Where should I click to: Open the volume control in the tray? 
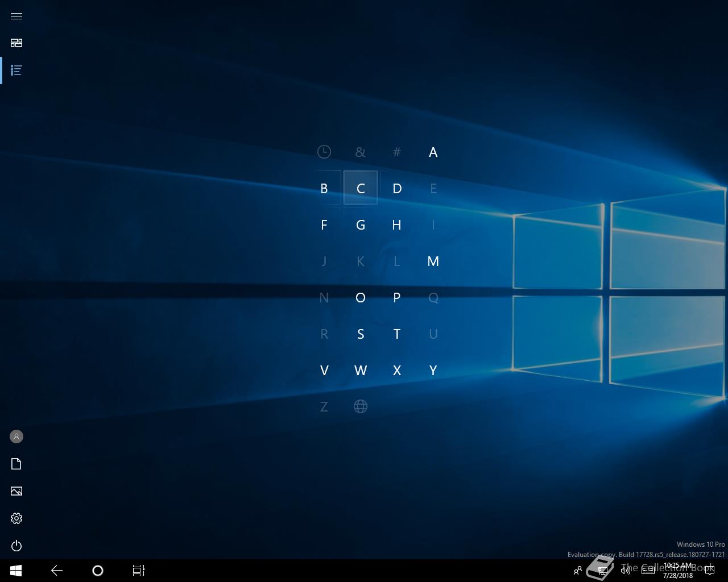point(626,571)
